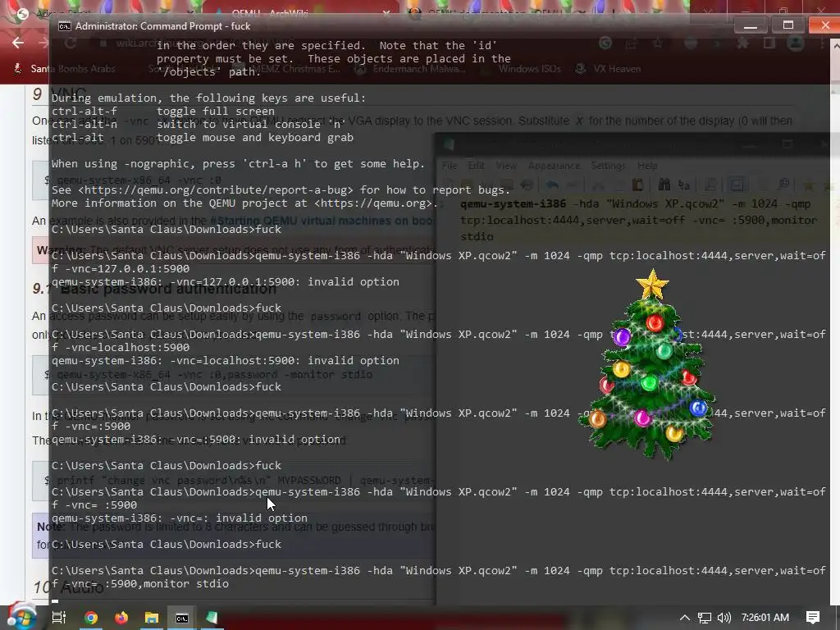Click the Paste clipboard icon in editor toolbar
Screen dimensions: 840x630
coord(637,185)
